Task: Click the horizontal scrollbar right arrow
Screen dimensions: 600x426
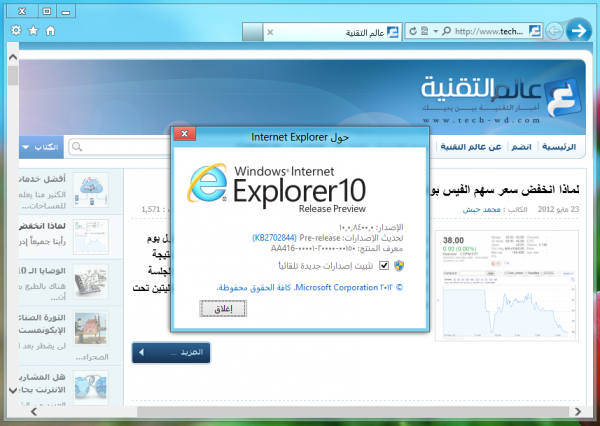Action: [578, 412]
